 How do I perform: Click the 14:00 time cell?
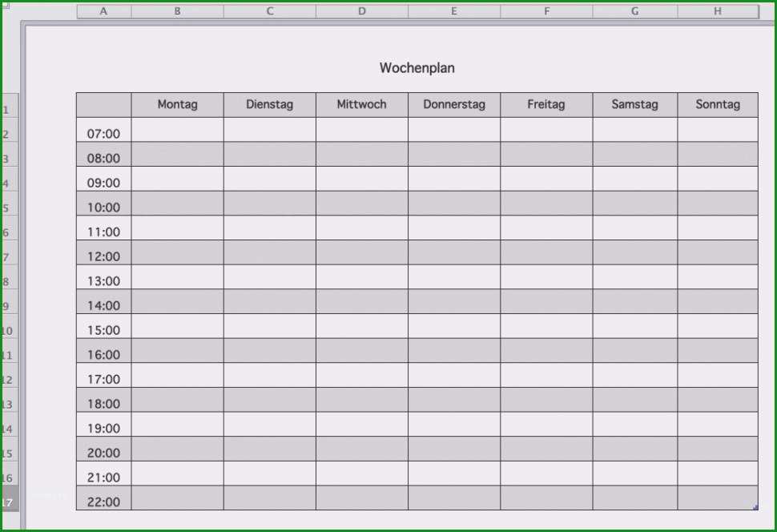[103, 301]
